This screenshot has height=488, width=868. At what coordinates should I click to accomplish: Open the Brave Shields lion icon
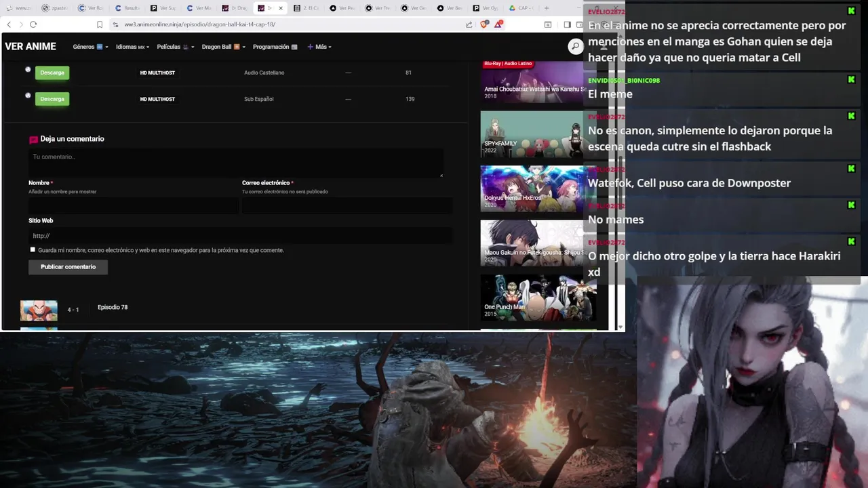coord(484,24)
